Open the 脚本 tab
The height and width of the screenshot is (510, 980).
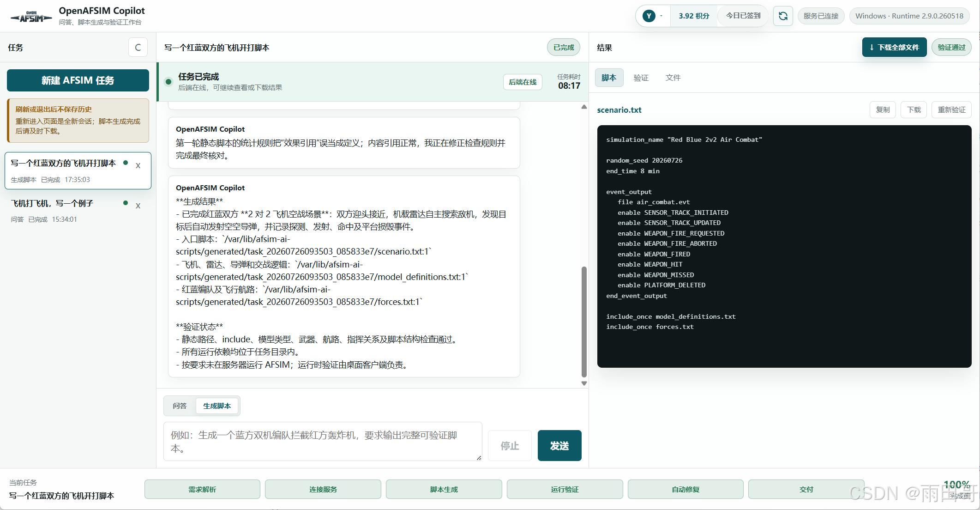coord(609,78)
